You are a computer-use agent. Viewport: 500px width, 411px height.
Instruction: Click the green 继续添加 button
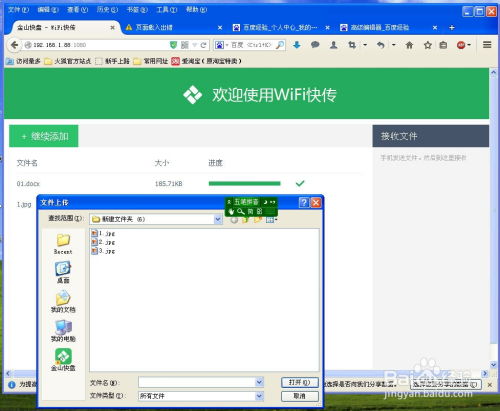coord(44,136)
